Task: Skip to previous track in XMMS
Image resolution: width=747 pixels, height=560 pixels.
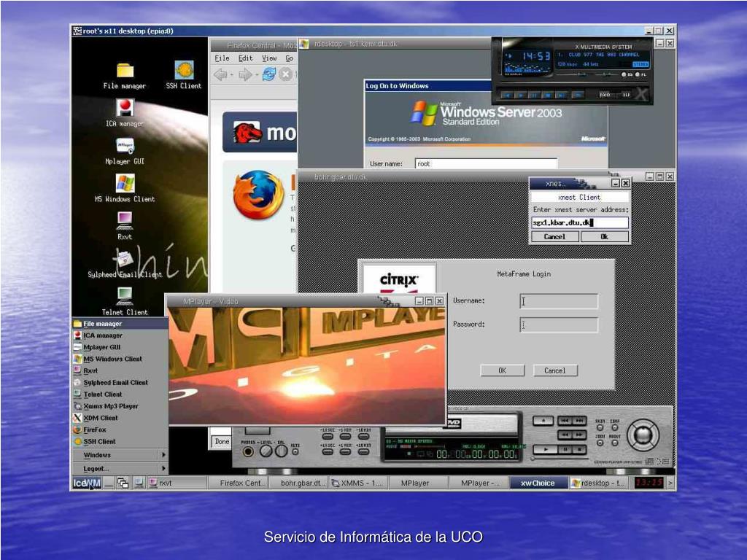Action: (508, 96)
